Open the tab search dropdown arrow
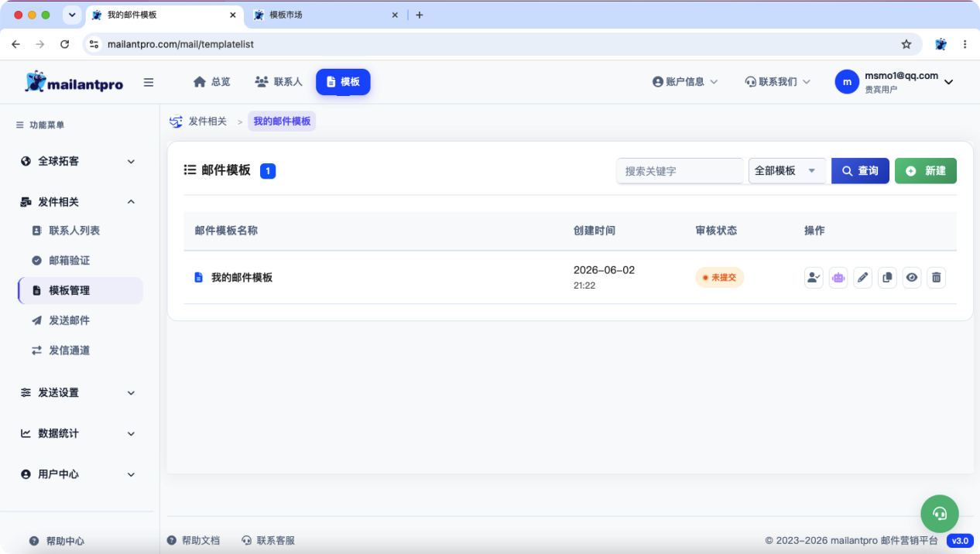Screen dimensions: 980x554 pos(72,15)
